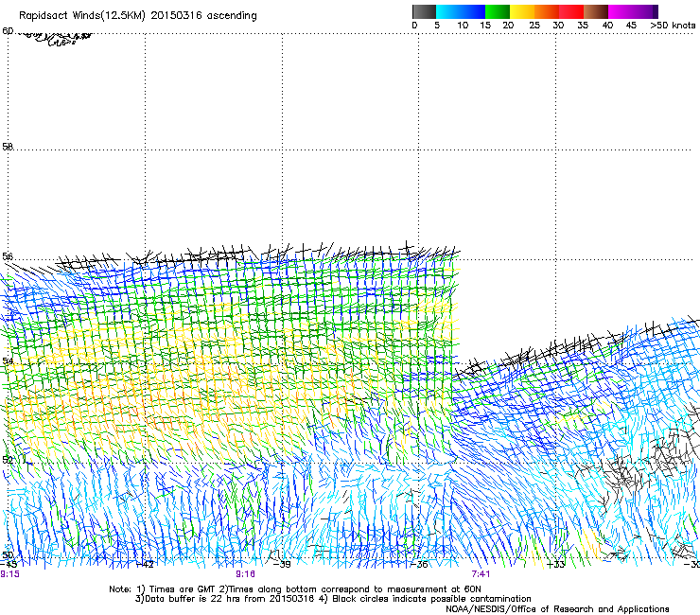Click the legend label '35'
This screenshot has height=615, width=700.
pos(583,26)
